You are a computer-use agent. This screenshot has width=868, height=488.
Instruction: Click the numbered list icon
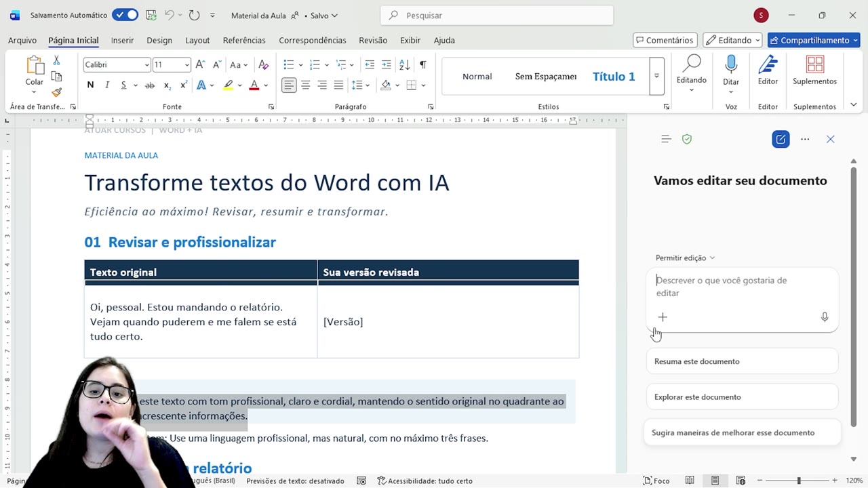(315, 64)
